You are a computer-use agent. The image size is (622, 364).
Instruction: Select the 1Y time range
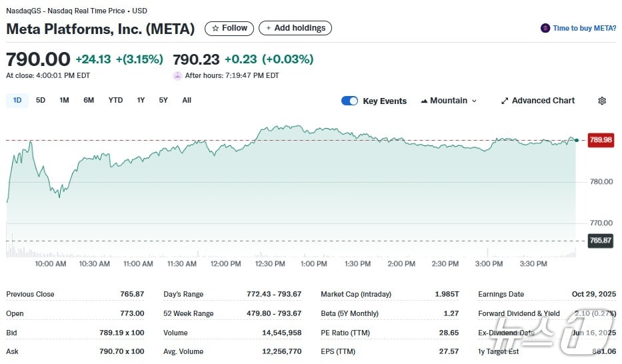pos(141,100)
